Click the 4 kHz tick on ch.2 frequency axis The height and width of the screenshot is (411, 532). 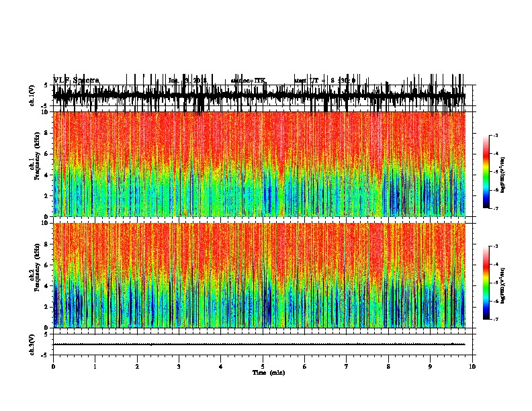click(47, 286)
